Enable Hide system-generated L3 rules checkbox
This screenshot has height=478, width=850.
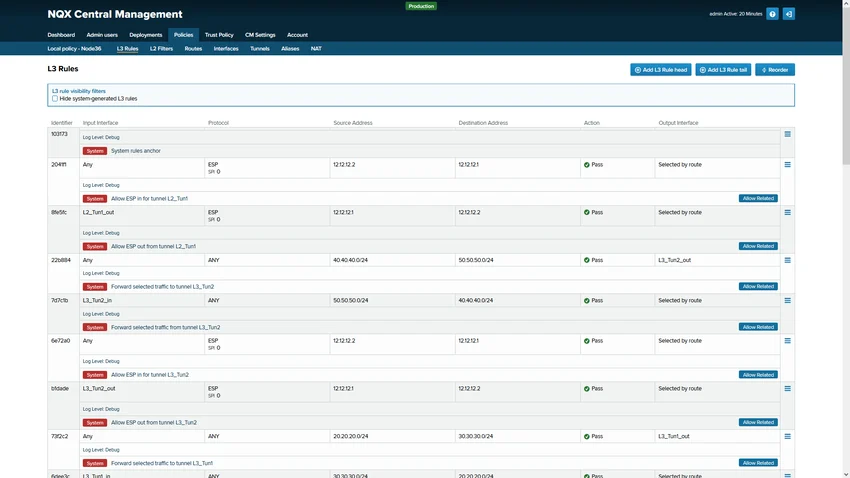pyautogui.click(x=55, y=99)
